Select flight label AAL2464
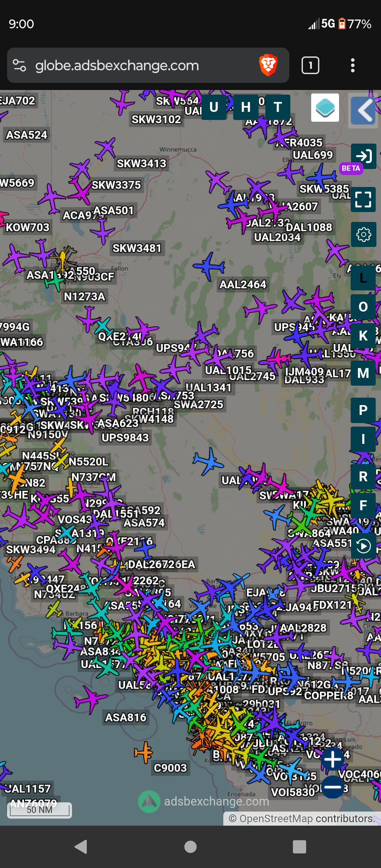381x868 pixels. point(243,284)
